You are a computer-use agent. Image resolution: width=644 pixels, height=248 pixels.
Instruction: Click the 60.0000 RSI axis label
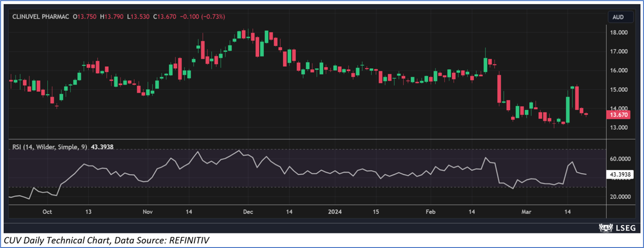(621, 159)
